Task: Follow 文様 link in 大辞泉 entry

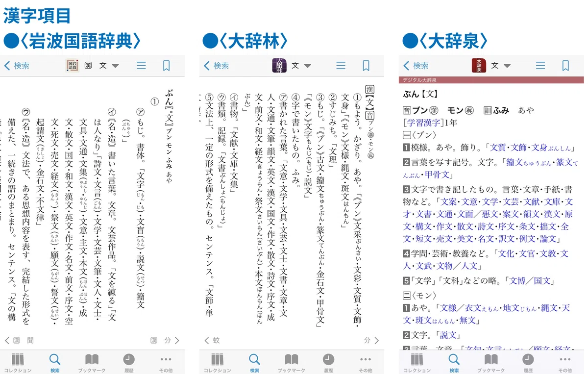Action: [x=448, y=308]
